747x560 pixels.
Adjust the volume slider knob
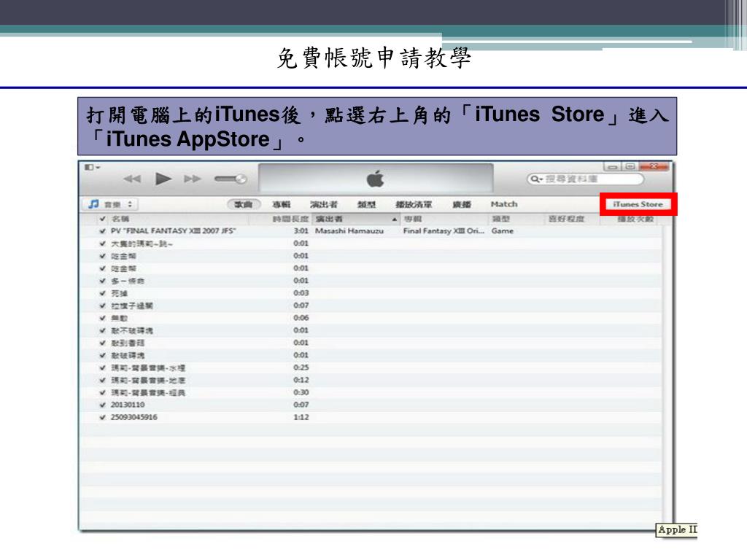[241, 179]
